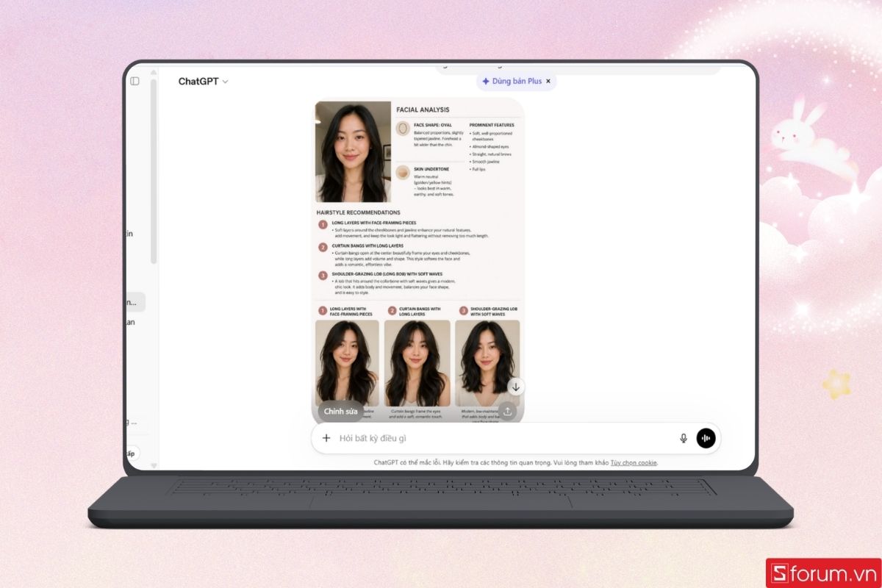Share the generated image via upload icon
This screenshot has height=588, width=882.
(507, 411)
